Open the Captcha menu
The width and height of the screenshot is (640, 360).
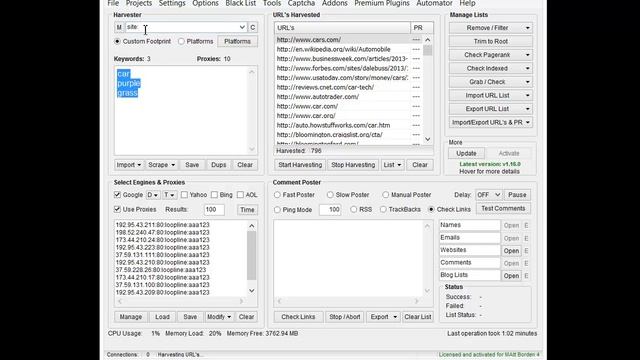click(x=301, y=3)
